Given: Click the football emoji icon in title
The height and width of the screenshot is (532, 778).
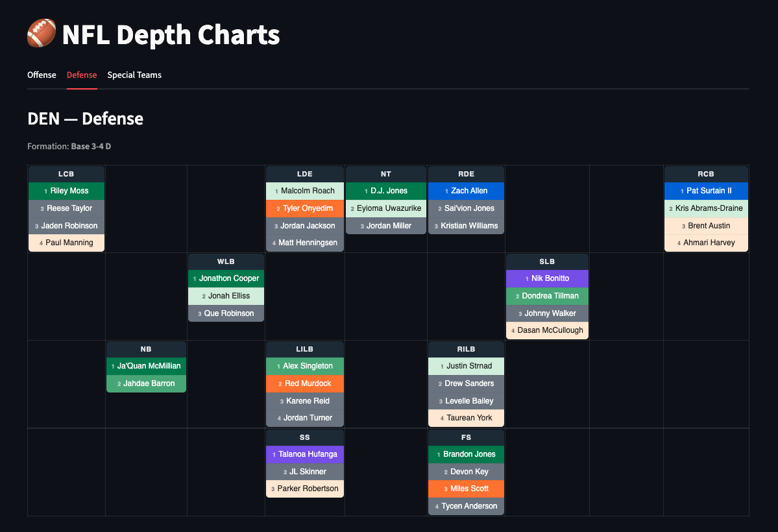Looking at the screenshot, I should (x=42, y=34).
